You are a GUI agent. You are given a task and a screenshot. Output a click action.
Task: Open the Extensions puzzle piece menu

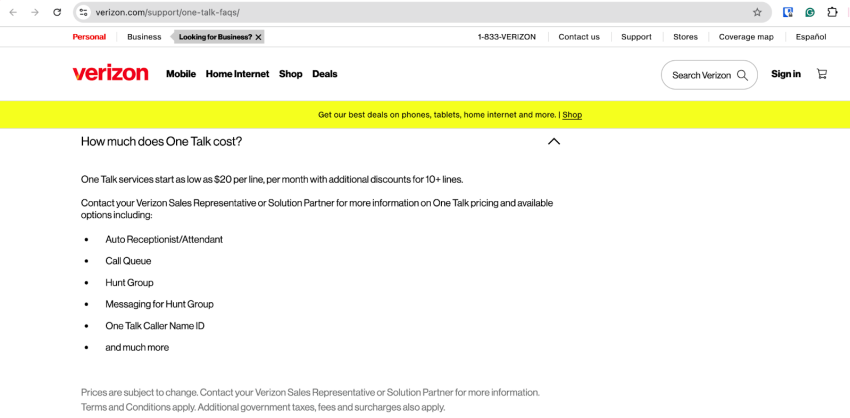coord(832,12)
